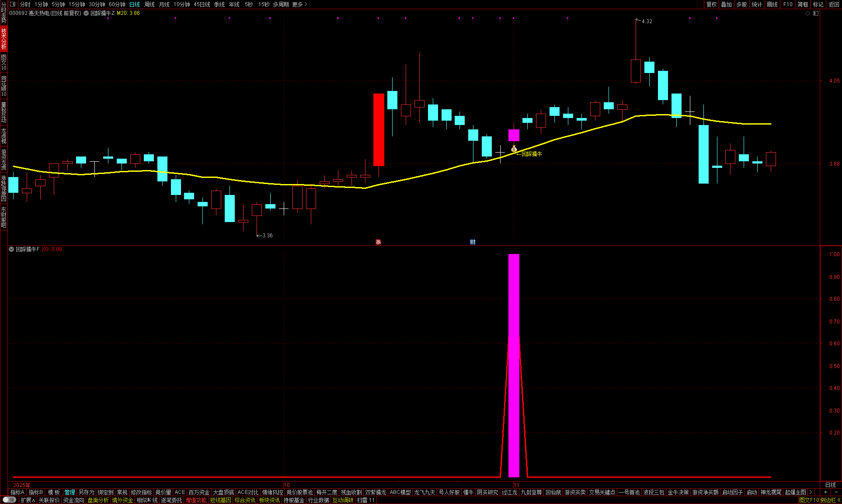Expand 更多 time period options
This screenshot has width=842, height=504.
click(299, 4)
